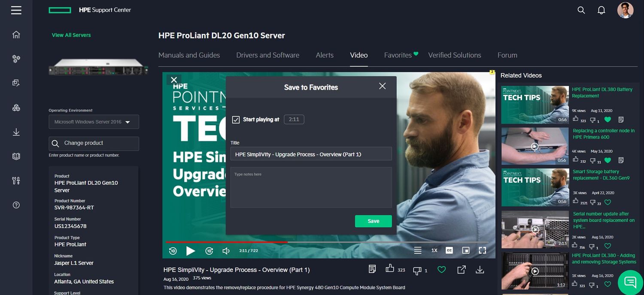Screen dimensions: 644x295
Task: Click the Title input field
Action: tap(311, 154)
